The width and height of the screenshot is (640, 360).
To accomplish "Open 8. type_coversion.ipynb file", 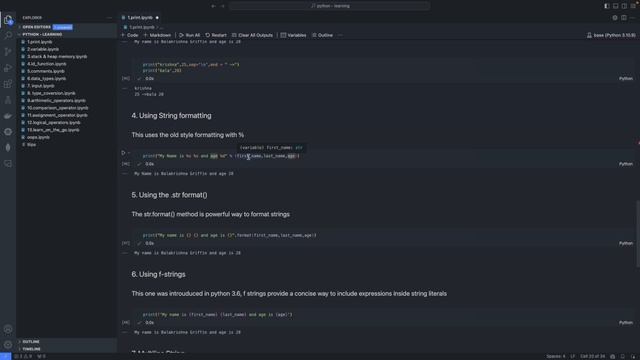I will (x=51, y=93).
